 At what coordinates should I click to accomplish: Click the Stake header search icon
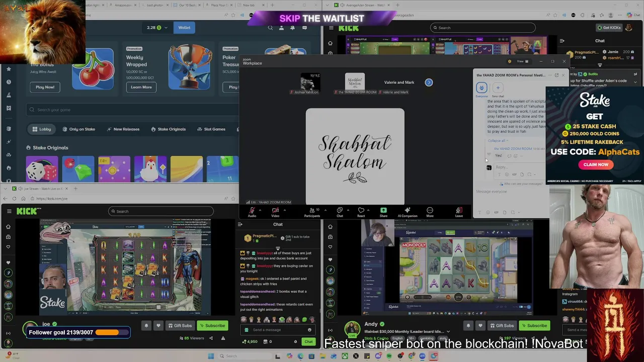click(270, 28)
